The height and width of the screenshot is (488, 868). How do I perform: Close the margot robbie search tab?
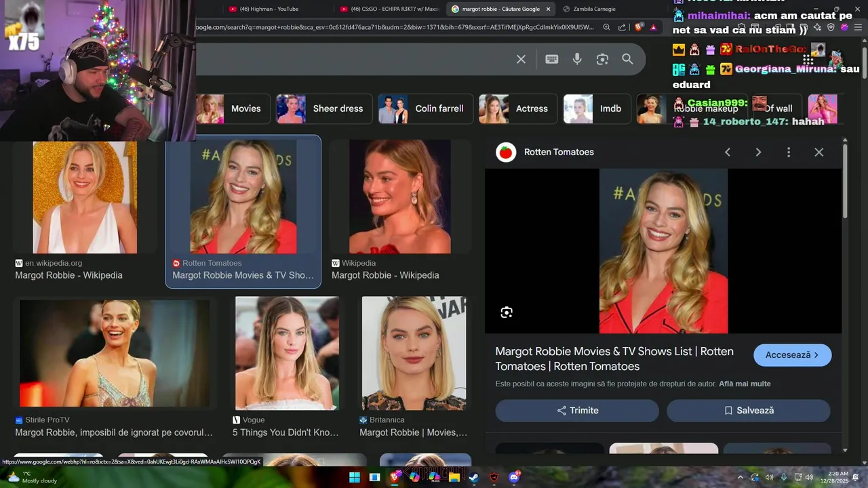tap(548, 9)
